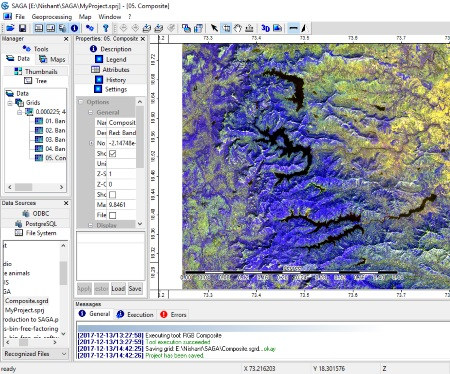
Task: Click the Restore settings button
Action: (x=101, y=289)
